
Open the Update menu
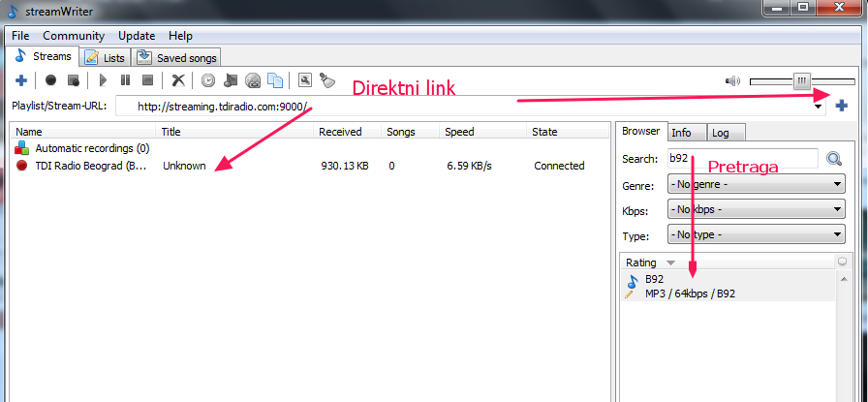(x=137, y=36)
